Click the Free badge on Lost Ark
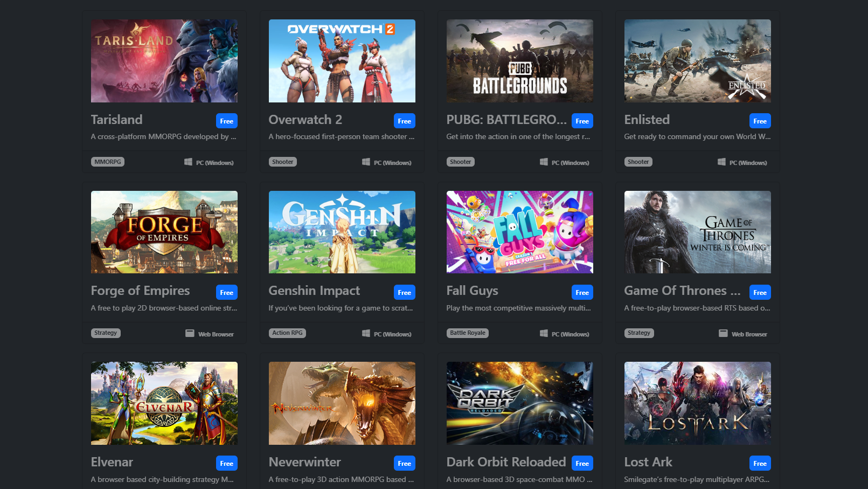 click(760, 463)
